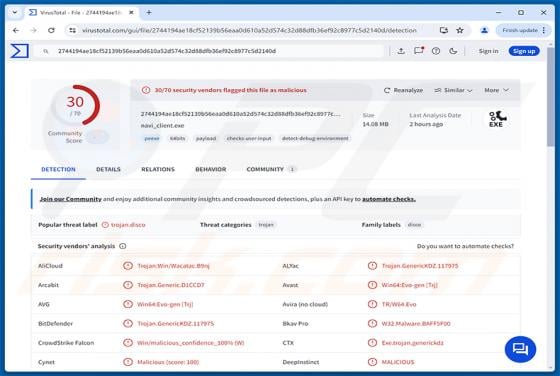560x376 pixels.
Task: Open the COMMUNITY tab
Action: click(x=271, y=169)
